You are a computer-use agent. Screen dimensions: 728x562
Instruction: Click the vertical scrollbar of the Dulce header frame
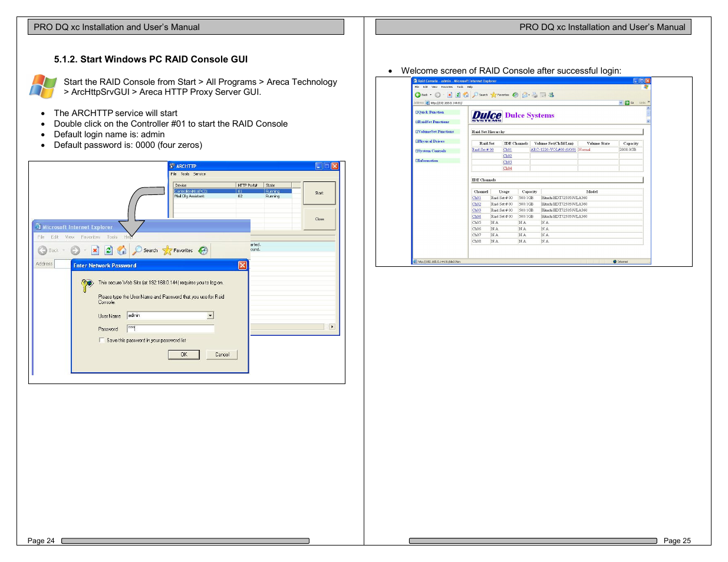(x=648, y=115)
